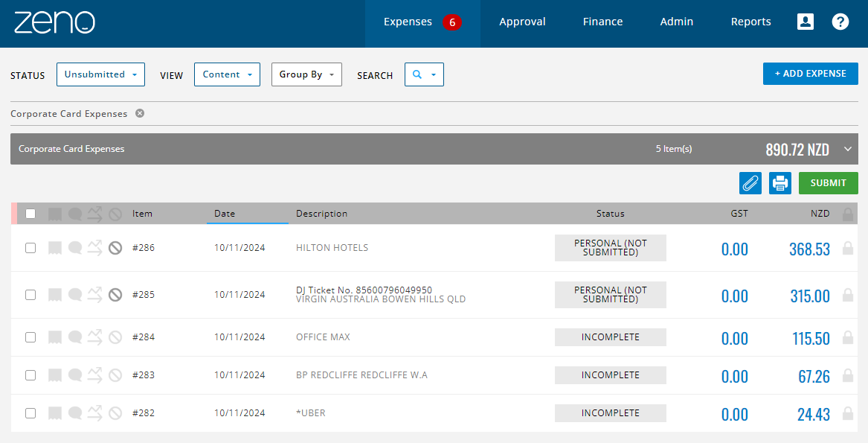Click the split arrows icon for item #284
This screenshot has width=868, height=443.
tap(94, 336)
